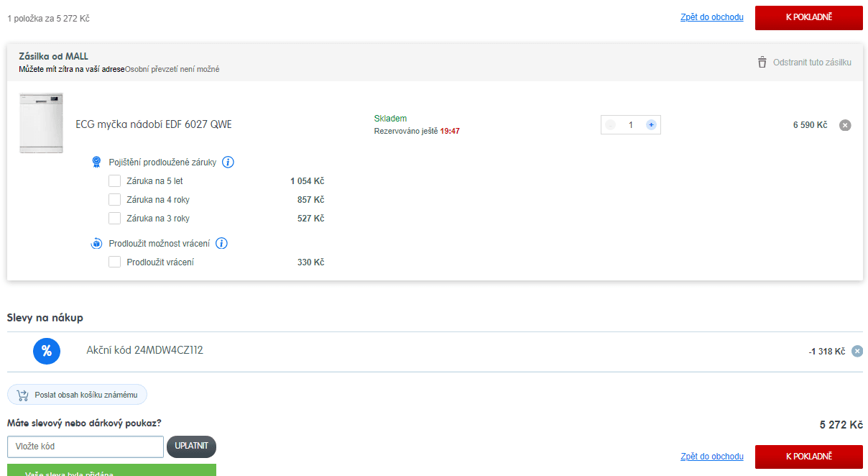Click the cart total '5 272 Kč' at bottom
Viewport: 868px width, 476px height.
point(841,425)
